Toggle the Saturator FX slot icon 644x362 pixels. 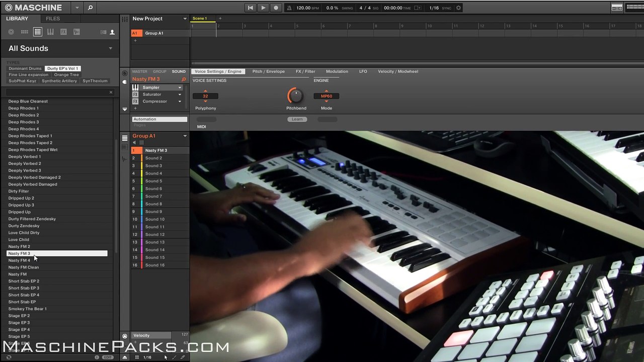point(135,95)
